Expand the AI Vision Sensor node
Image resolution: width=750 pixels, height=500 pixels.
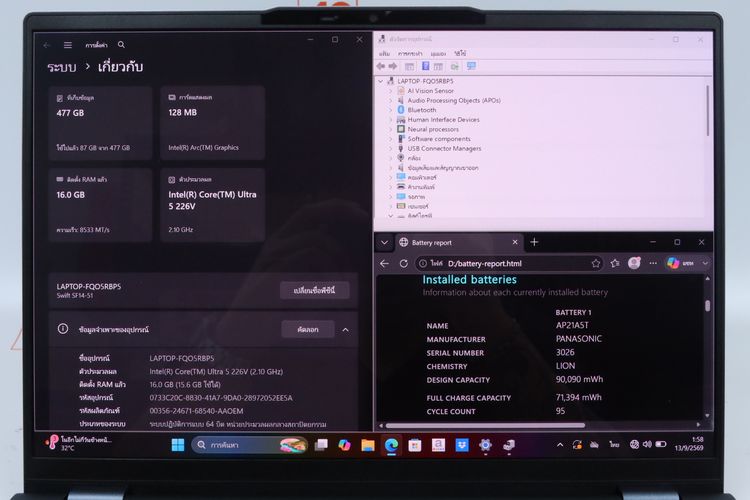(390, 91)
